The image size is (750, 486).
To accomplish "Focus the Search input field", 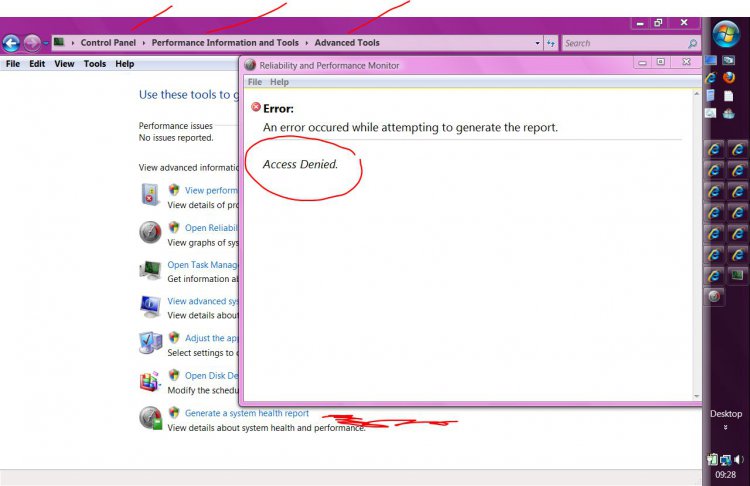I will [x=624, y=43].
